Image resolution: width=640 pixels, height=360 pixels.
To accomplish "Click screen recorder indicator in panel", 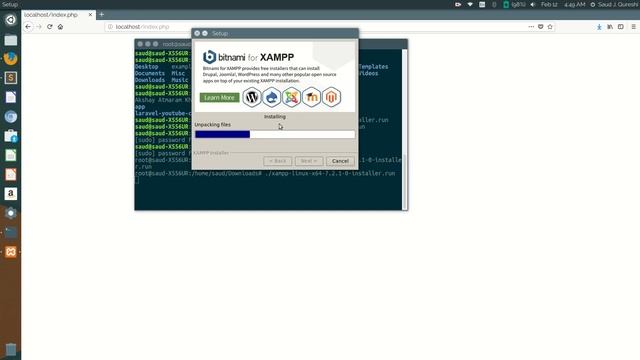I will 458,4.
